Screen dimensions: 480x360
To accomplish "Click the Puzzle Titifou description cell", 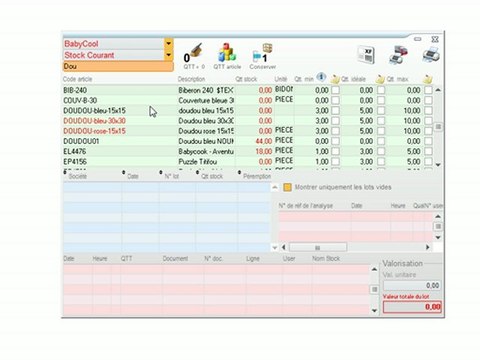I will 206,162.
